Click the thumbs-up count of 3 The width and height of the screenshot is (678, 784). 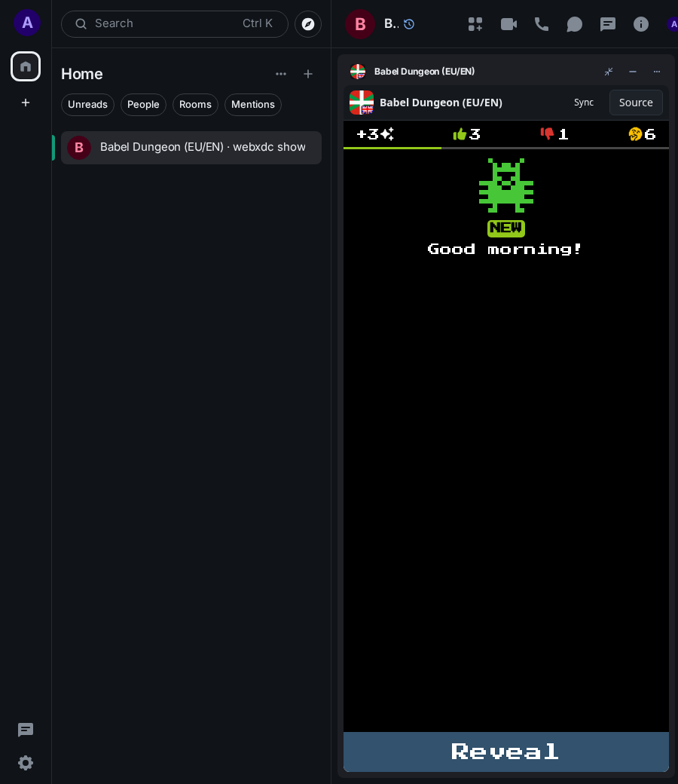[466, 134]
